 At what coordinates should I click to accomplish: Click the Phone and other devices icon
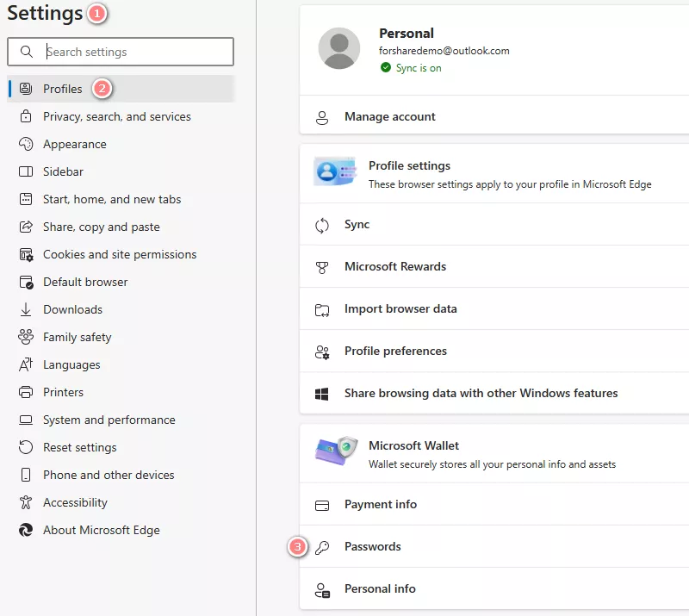[26, 475]
